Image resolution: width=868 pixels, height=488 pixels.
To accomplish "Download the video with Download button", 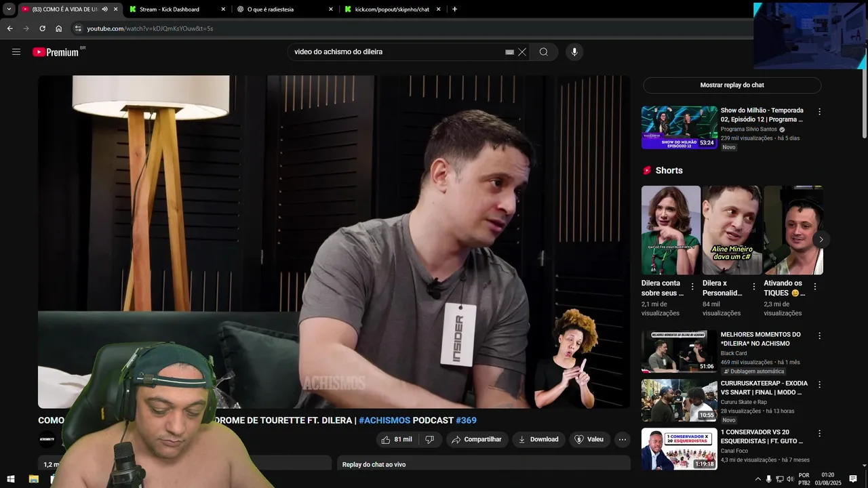I will (538, 439).
